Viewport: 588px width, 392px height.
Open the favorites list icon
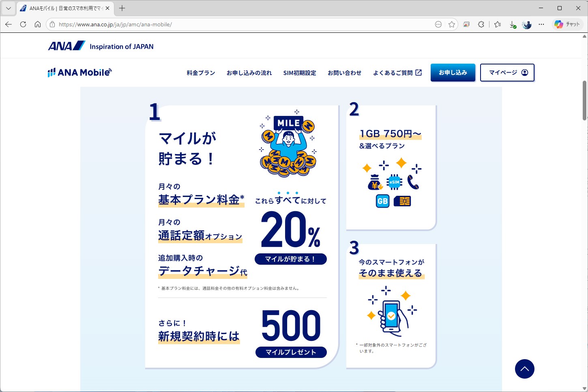(x=498, y=24)
